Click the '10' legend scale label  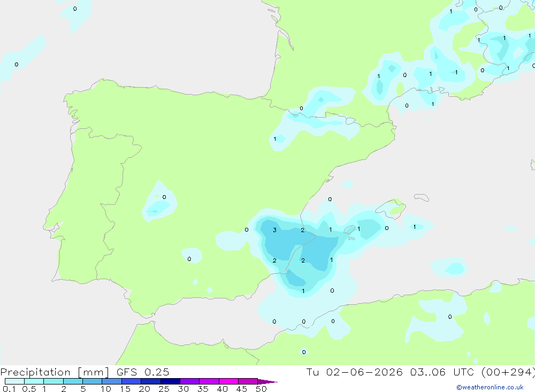click(x=106, y=389)
